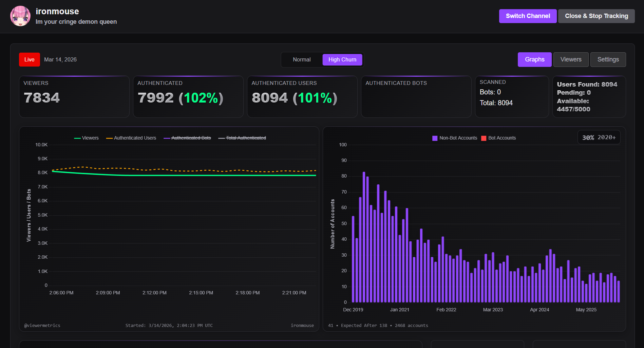Click the Scanned bots total card
The height and width of the screenshot is (348, 644).
click(x=512, y=97)
